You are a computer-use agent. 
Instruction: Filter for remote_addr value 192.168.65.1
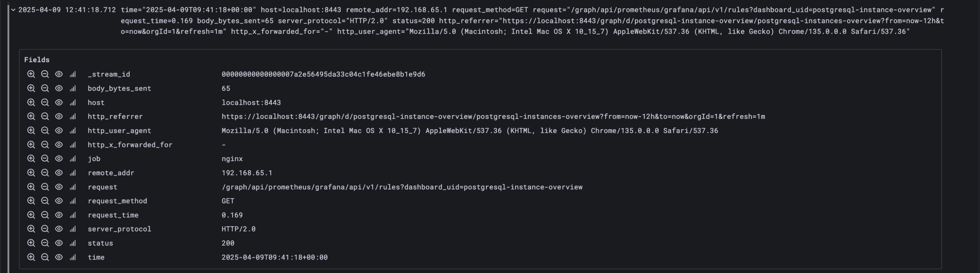pyautogui.click(x=31, y=173)
